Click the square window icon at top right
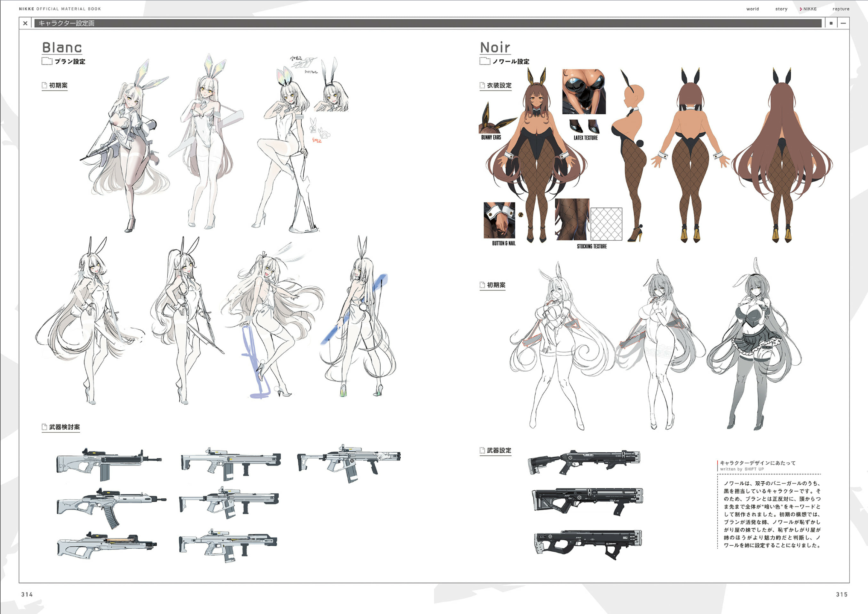 click(x=830, y=23)
